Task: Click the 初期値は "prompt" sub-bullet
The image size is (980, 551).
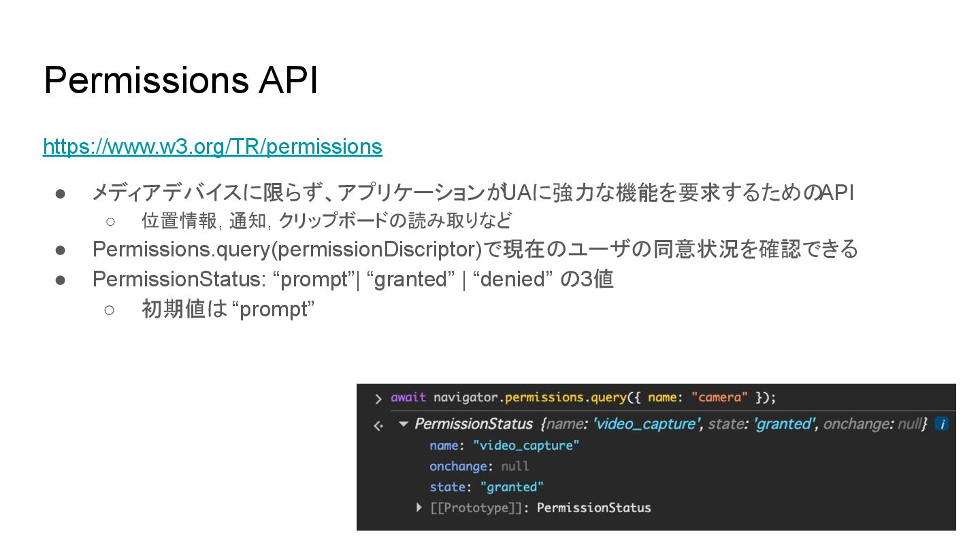Action: (228, 309)
